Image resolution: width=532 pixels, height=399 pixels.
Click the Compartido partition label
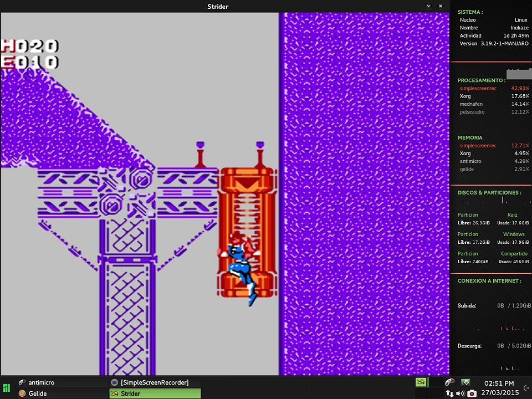514,253
